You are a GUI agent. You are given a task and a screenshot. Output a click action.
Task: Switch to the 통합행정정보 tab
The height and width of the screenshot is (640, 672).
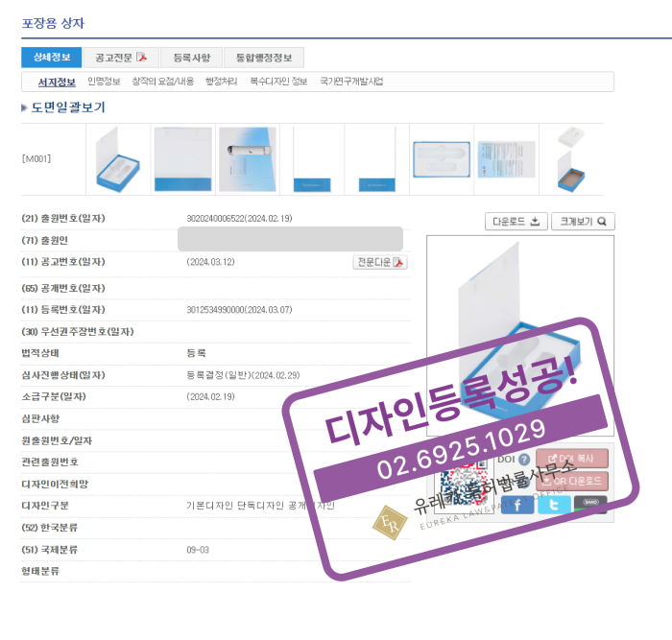(x=264, y=57)
